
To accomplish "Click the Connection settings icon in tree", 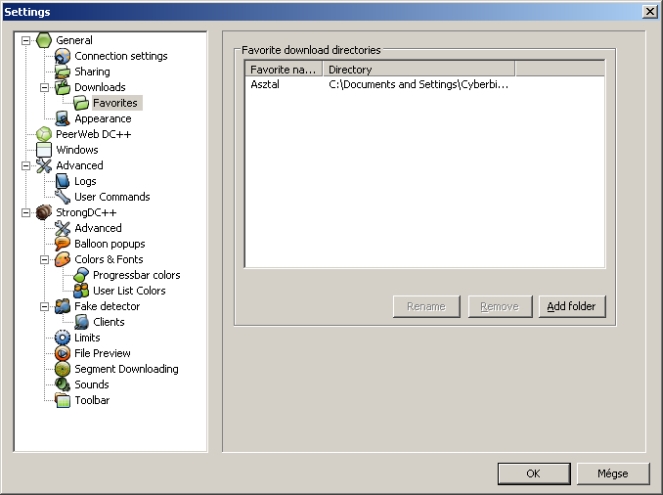I will click(x=63, y=56).
